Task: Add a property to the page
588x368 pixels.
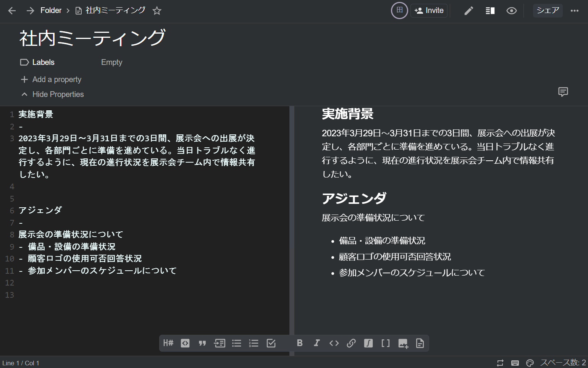Action: [51, 79]
